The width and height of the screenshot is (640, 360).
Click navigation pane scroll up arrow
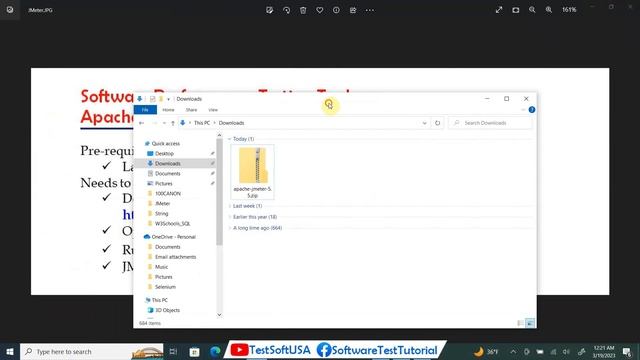[x=219, y=135]
